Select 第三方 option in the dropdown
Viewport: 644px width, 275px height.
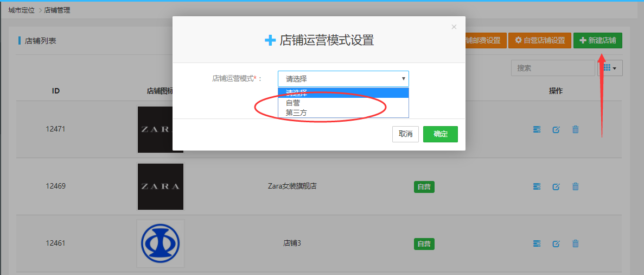pyautogui.click(x=296, y=112)
